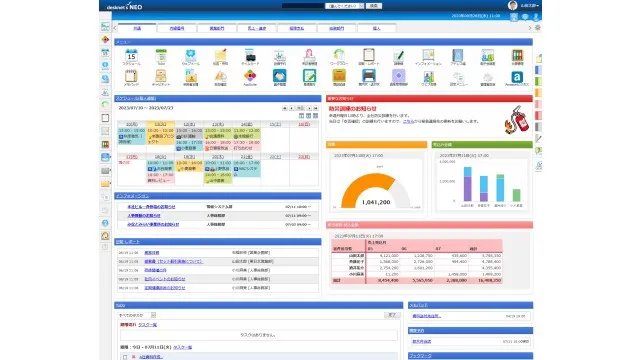640x360 pixels.
Task: Open the Schedule panel title link
Action: click(x=136, y=98)
